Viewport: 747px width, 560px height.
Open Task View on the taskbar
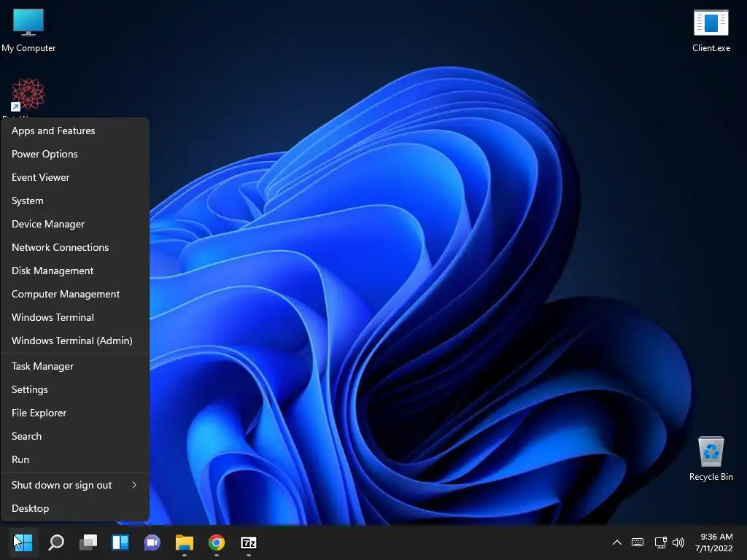pyautogui.click(x=88, y=542)
